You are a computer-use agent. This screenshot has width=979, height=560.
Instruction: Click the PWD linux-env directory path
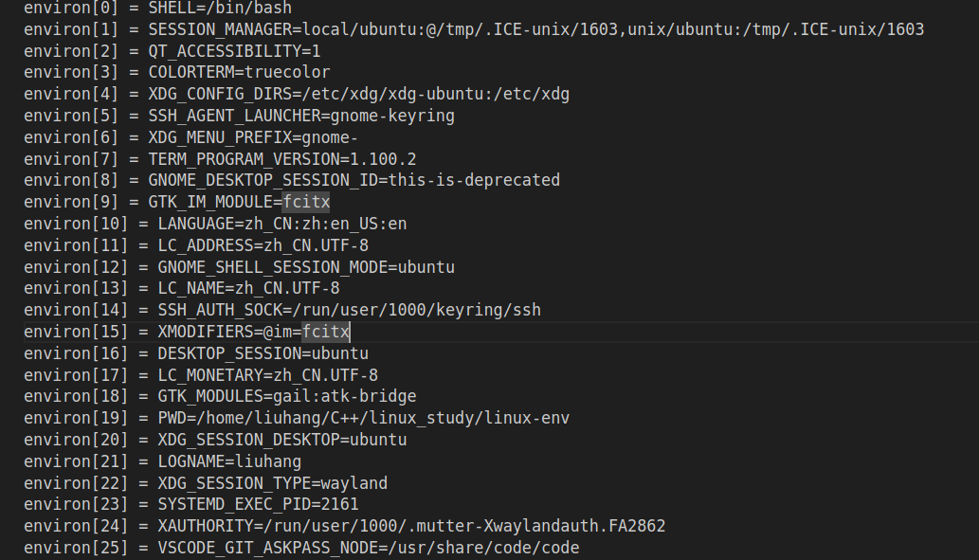383,418
